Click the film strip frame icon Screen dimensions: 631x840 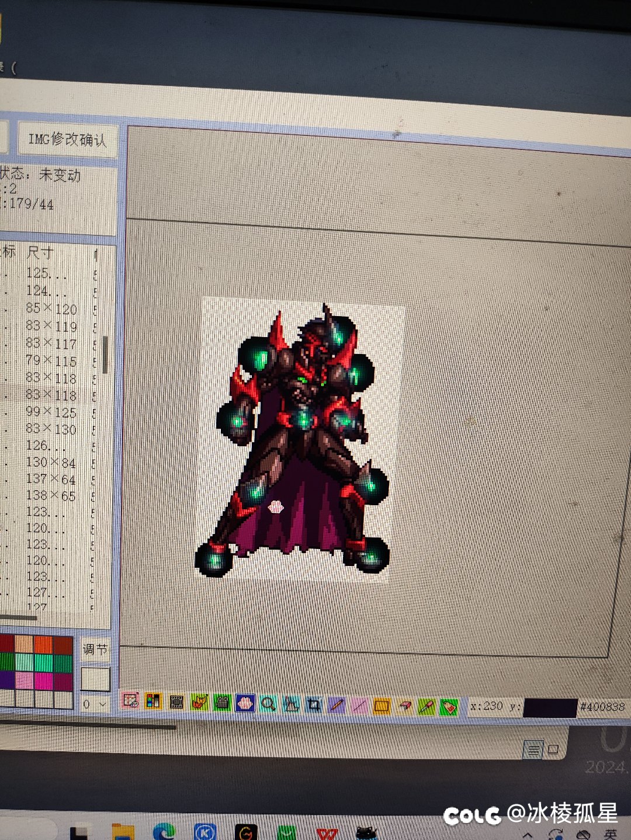pos(176,702)
